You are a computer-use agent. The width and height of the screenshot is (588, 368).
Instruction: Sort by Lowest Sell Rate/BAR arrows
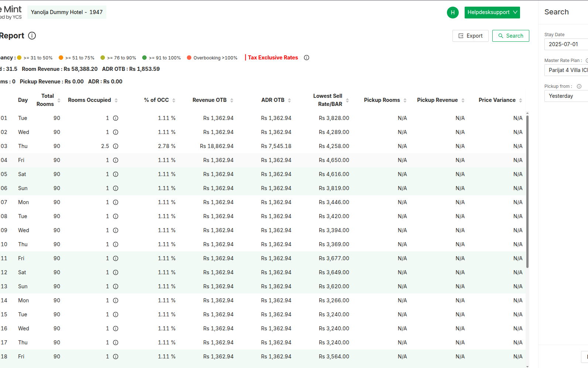point(347,100)
